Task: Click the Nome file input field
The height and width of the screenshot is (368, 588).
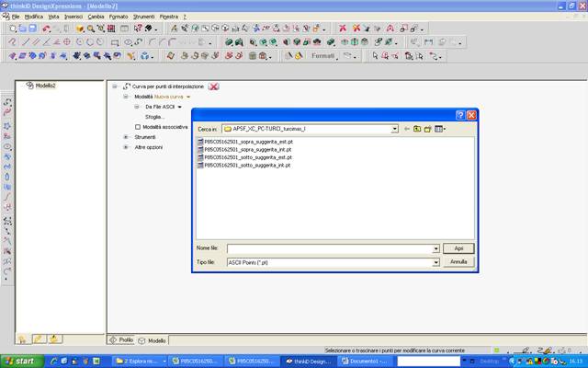Action: coord(329,248)
